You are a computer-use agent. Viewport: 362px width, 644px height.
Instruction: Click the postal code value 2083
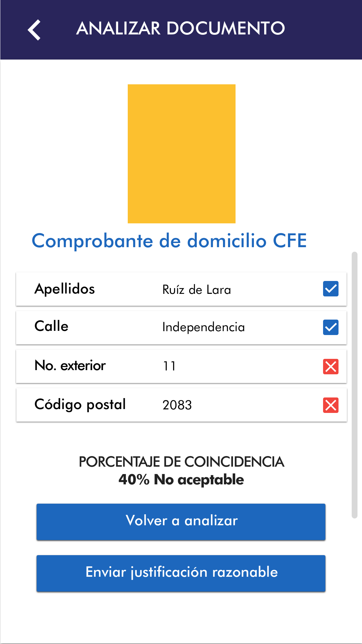click(x=177, y=405)
